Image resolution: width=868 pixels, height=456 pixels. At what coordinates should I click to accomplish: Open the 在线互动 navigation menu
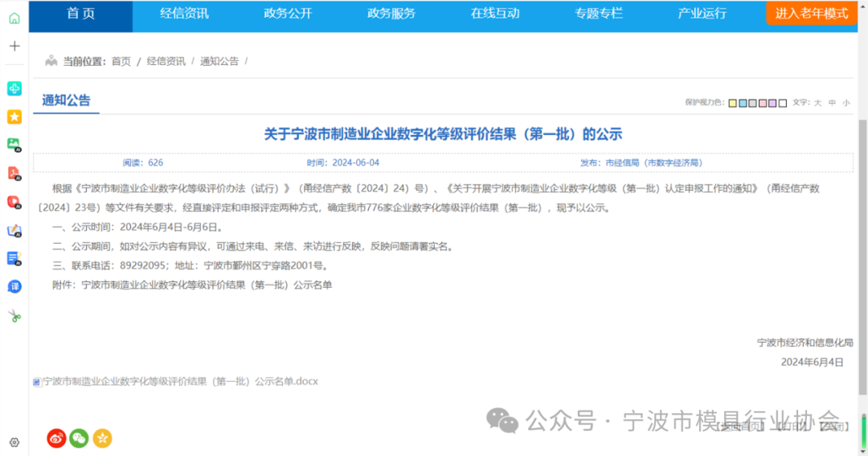point(495,14)
